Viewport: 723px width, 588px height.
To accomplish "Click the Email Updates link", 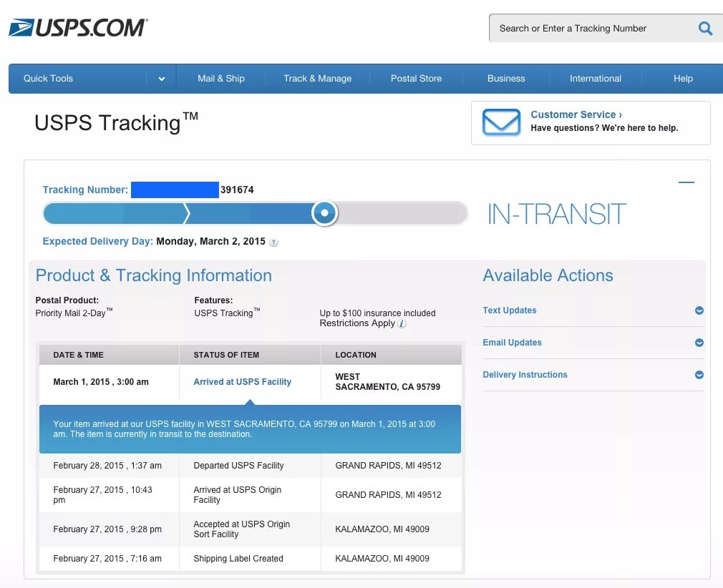I will point(512,343).
